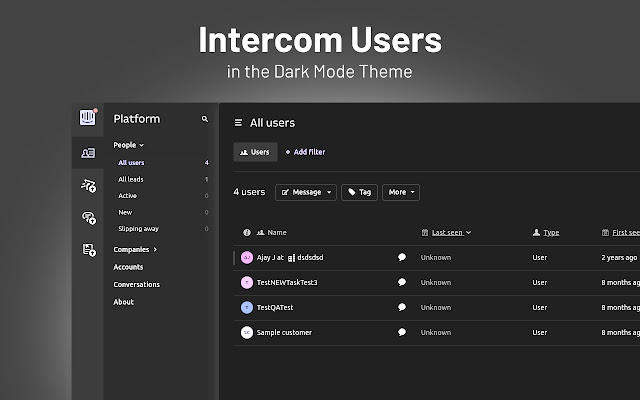Click chat bubble icon in TestNEWTaskTest3 row

[402, 282]
